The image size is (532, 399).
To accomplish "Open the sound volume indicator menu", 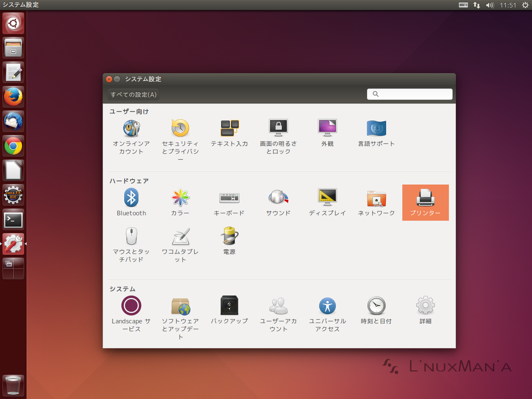I will pos(490,5).
